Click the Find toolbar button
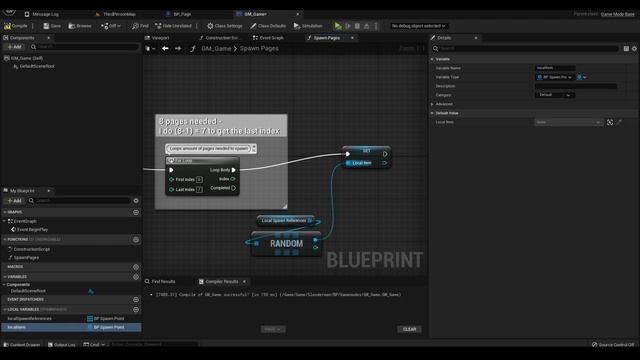Screen dimensions: 640x360 (140, 26)
